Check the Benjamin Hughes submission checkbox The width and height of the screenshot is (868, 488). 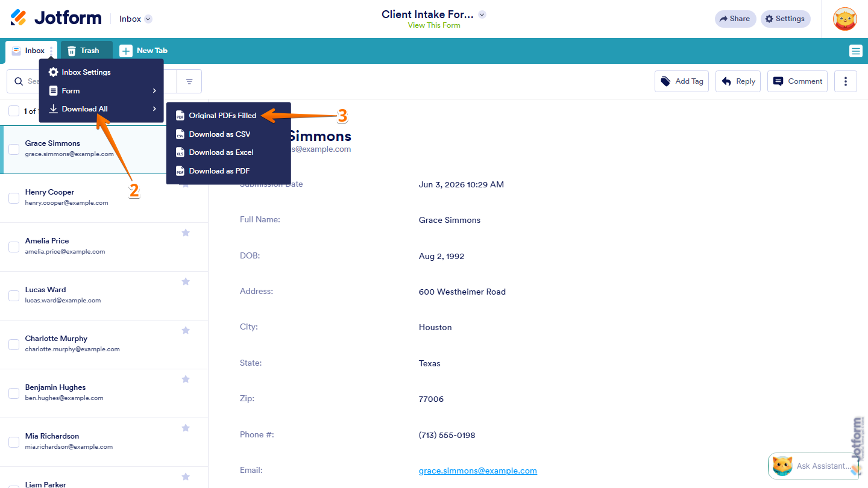14,393
